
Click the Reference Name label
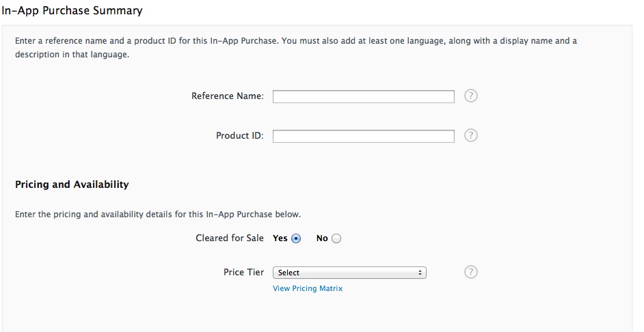point(228,96)
